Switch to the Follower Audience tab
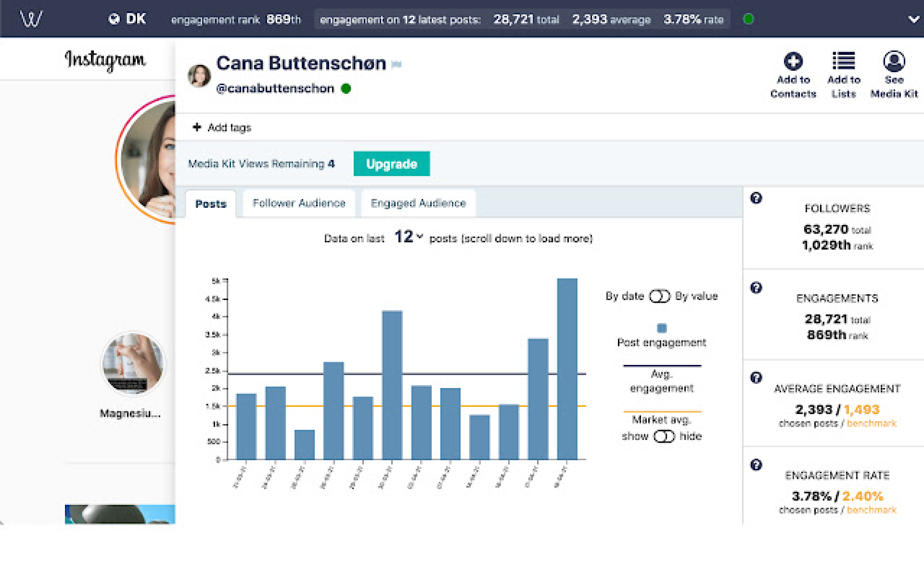 299,203
